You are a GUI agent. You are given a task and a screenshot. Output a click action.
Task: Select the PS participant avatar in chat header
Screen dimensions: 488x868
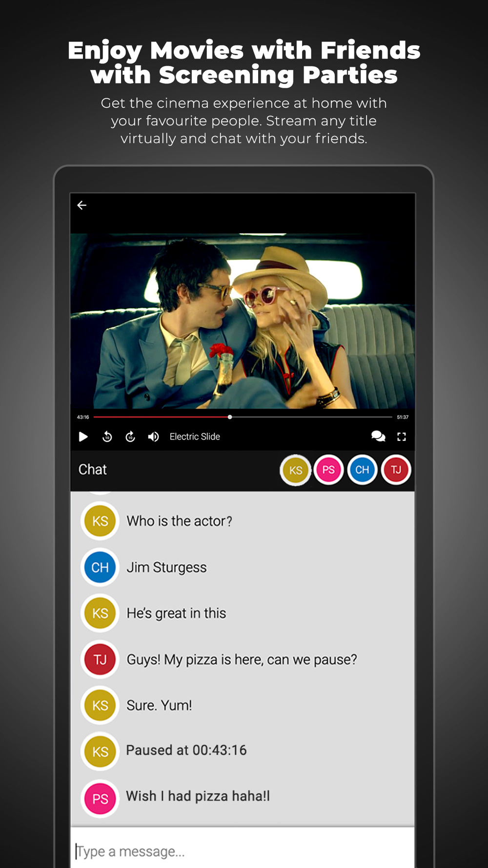tap(328, 470)
